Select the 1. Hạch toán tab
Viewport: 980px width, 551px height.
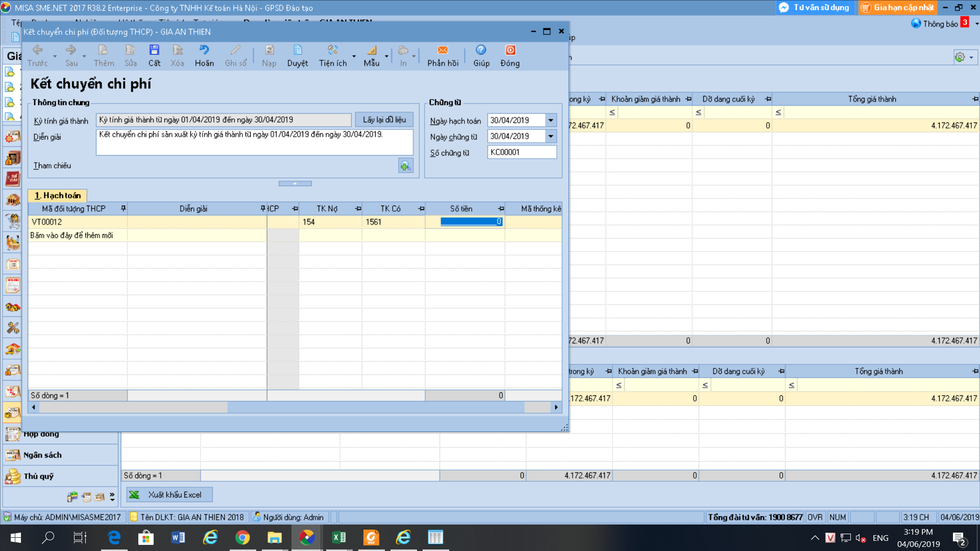click(58, 195)
